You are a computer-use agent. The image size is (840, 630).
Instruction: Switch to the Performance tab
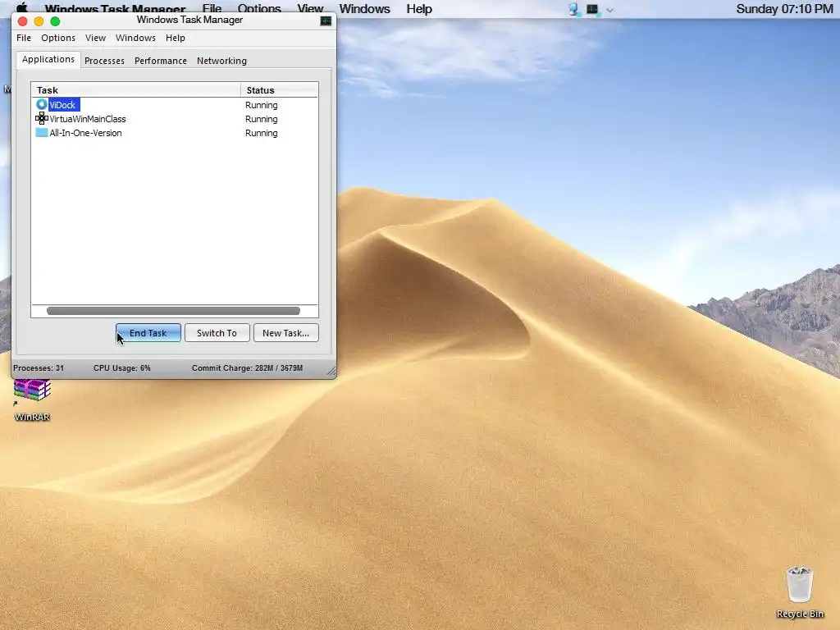coord(161,61)
